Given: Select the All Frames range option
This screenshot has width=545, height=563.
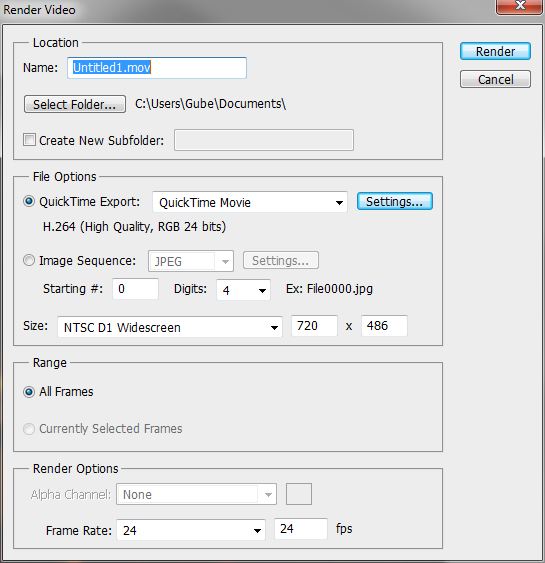Looking at the screenshot, I should click(29, 392).
